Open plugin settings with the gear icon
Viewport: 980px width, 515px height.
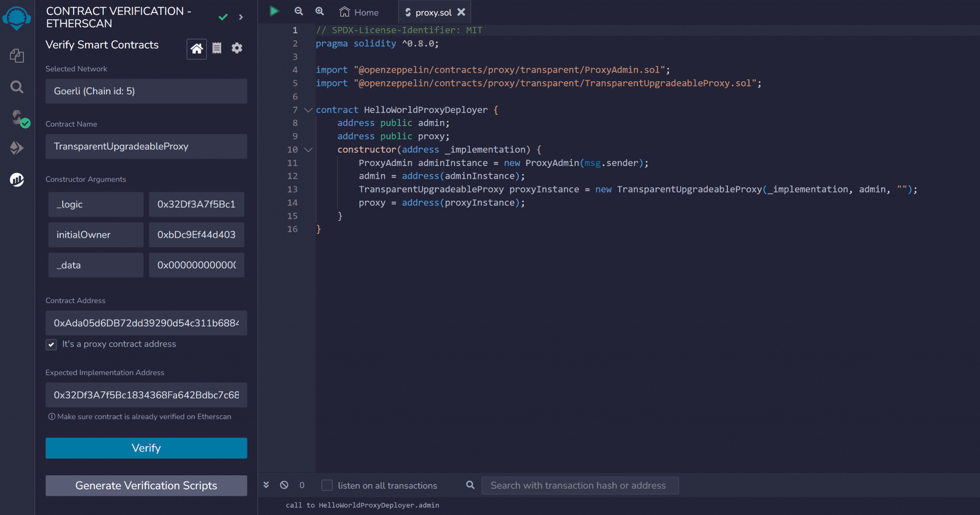click(x=237, y=48)
